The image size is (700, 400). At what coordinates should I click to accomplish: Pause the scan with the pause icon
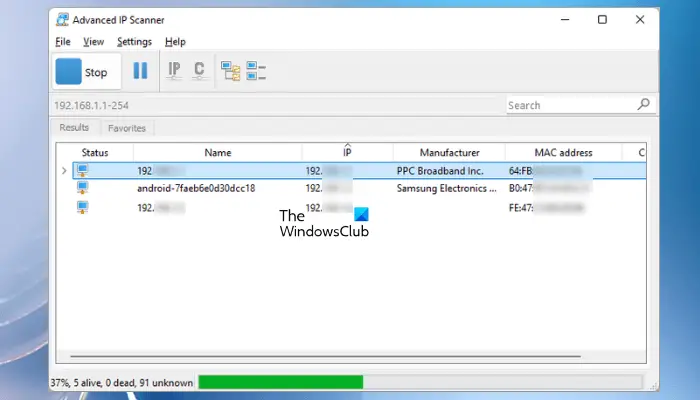[140, 71]
